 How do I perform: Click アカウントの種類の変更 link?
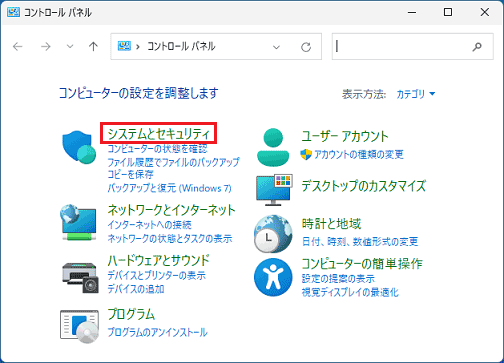click(x=359, y=154)
